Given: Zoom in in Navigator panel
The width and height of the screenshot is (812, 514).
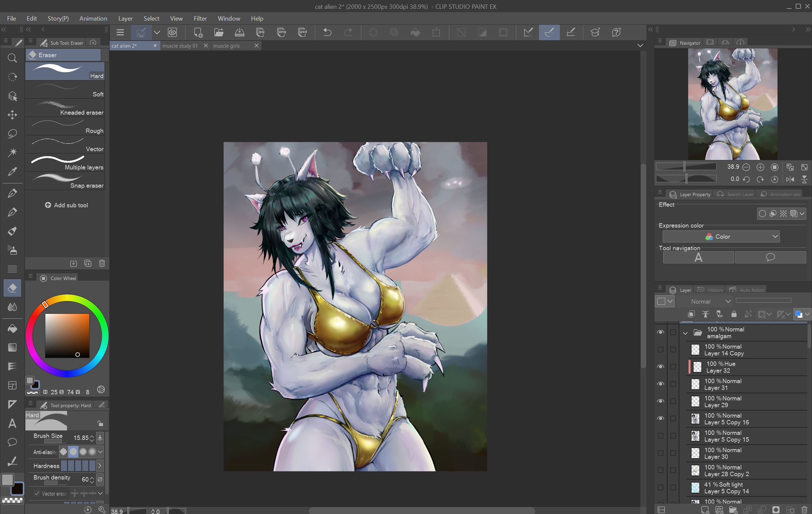Looking at the screenshot, I should [x=760, y=167].
